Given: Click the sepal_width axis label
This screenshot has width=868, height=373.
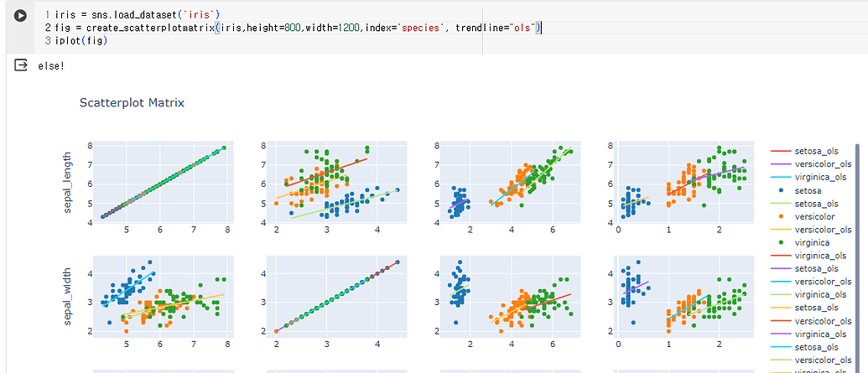Looking at the screenshot, I should coord(69,297).
